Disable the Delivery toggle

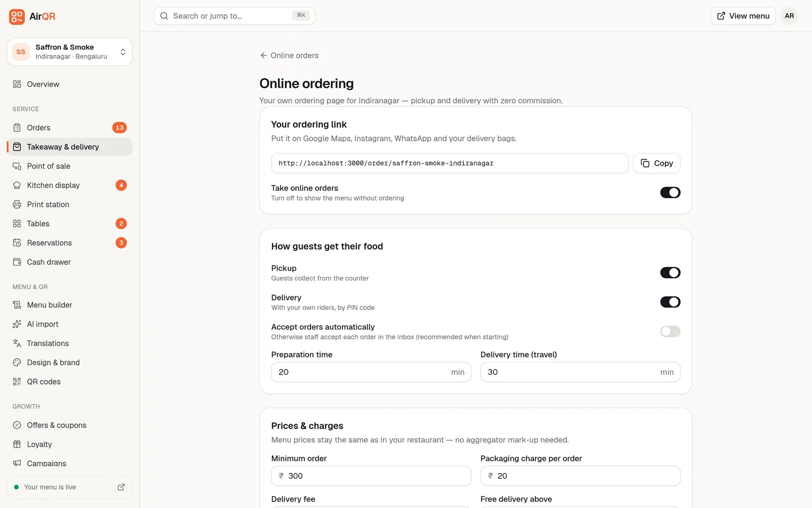click(670, 302)
